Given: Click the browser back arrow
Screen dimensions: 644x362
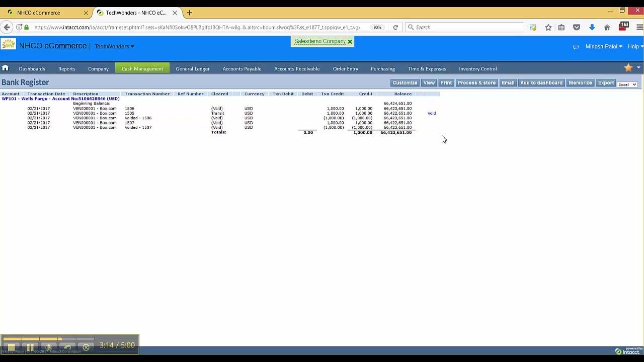Looking at the screenshot, I should [x=7, y=27].
